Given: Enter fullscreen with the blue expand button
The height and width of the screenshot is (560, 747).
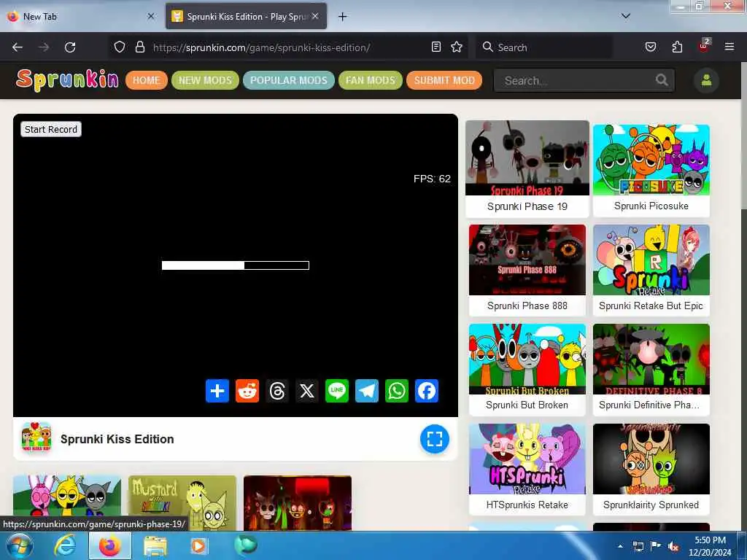Looking at the screenshot, I should point(435,438).
